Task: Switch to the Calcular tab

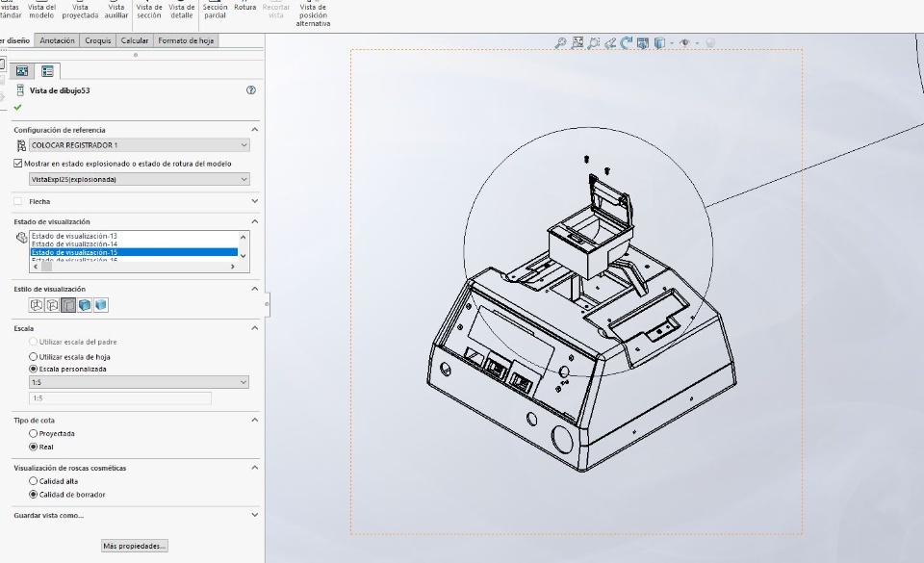Action: (135, 40)
